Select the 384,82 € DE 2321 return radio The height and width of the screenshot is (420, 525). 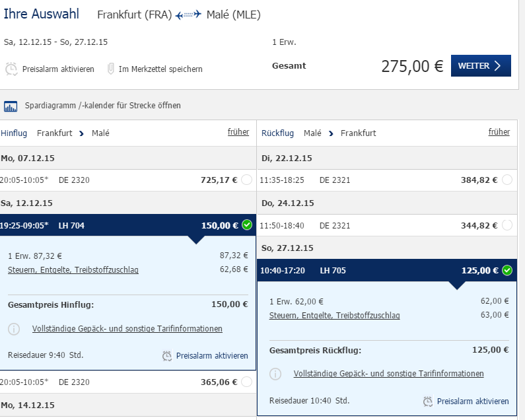click(507, 180)
